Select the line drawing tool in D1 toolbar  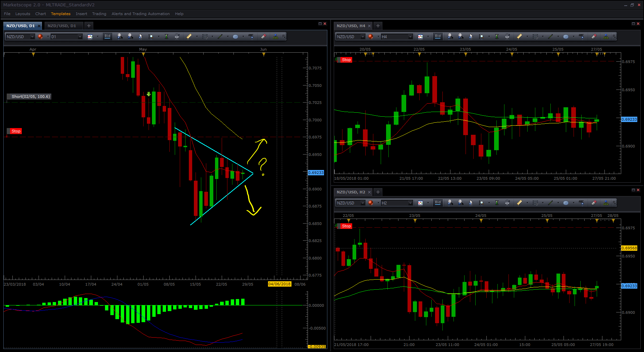pos(220,36)
